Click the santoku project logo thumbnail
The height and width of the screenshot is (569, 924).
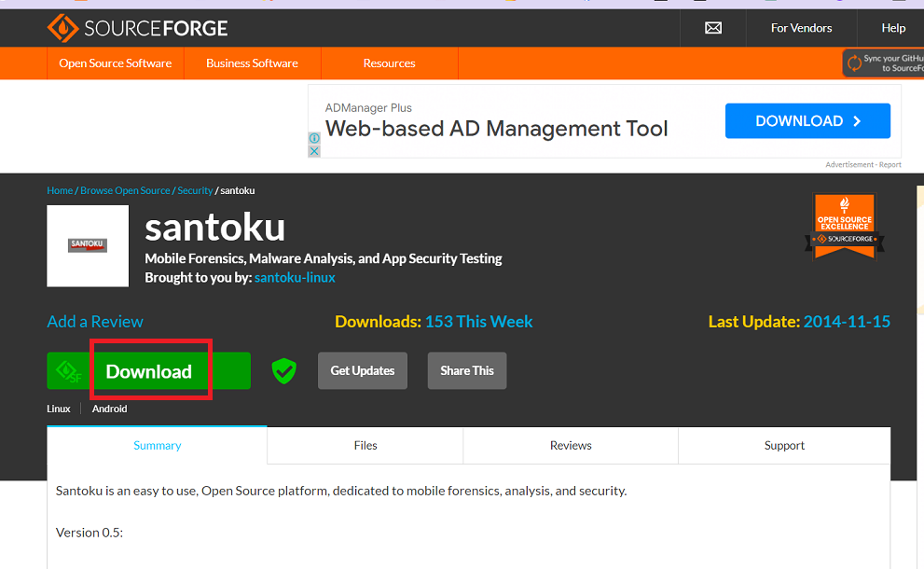88,246
